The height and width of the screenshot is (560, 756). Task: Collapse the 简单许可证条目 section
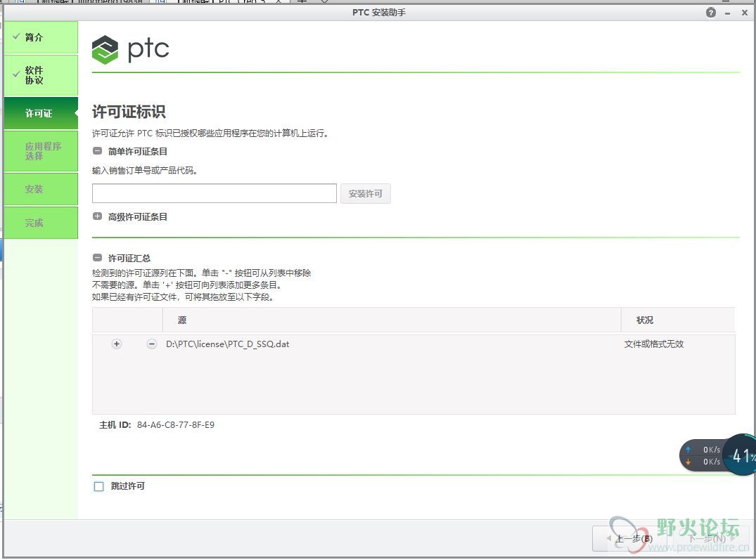coord(97,150)
